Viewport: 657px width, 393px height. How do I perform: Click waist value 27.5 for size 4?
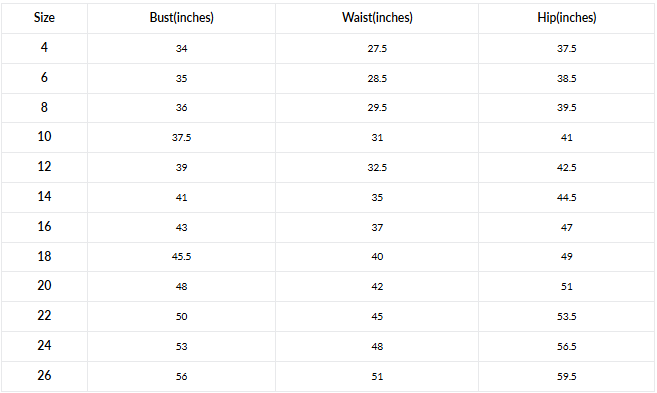coord(377,49)
